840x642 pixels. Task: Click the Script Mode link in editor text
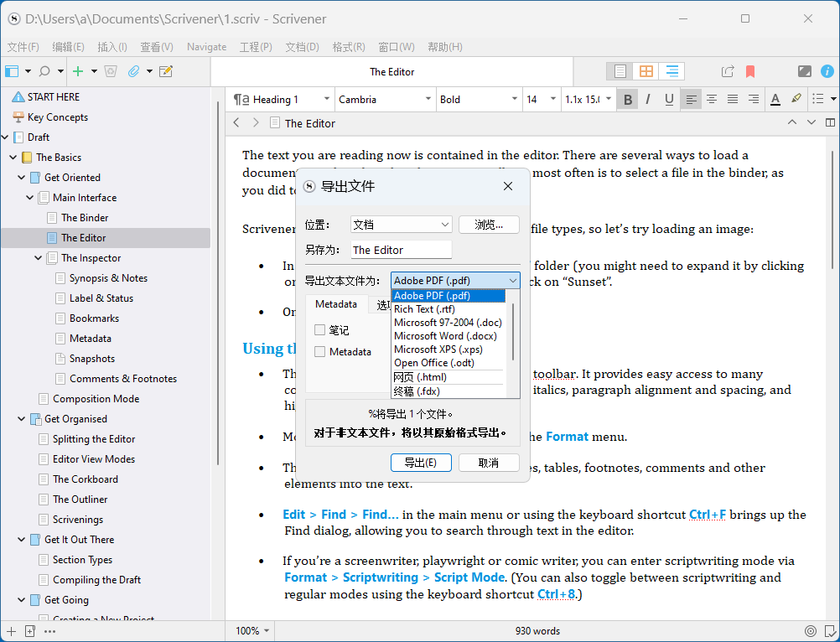click(469, 577)
